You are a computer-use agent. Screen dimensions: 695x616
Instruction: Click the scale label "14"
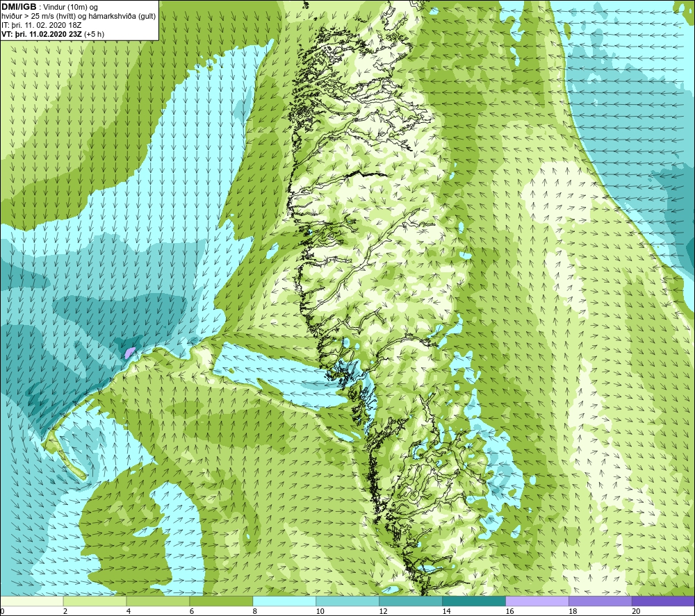coord(446,611)
